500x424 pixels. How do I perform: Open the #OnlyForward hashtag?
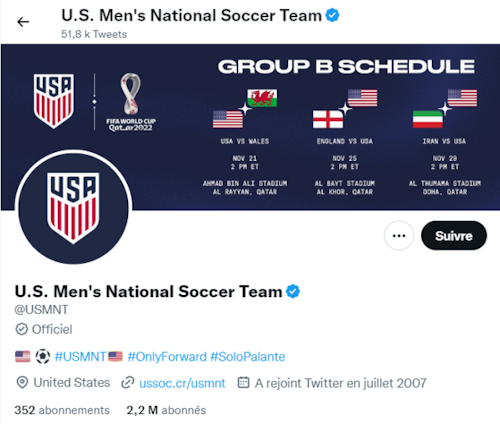click(167, 357)
